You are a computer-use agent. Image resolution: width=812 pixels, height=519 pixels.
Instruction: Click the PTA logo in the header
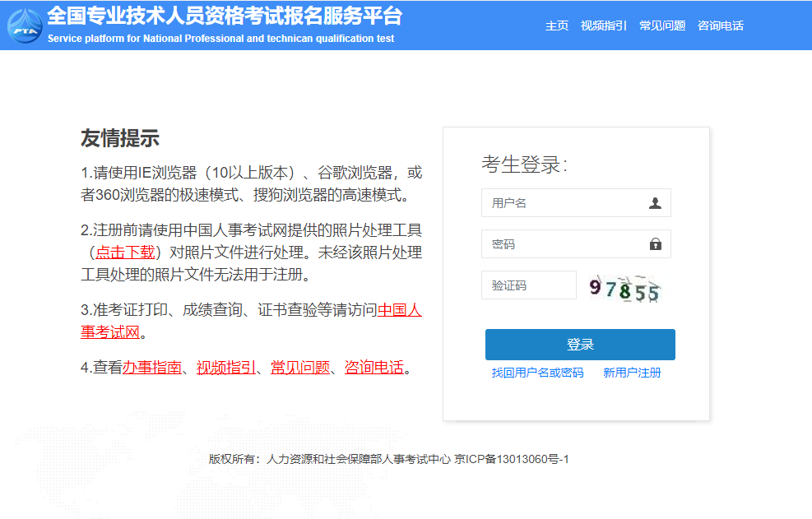pos(24,25)
